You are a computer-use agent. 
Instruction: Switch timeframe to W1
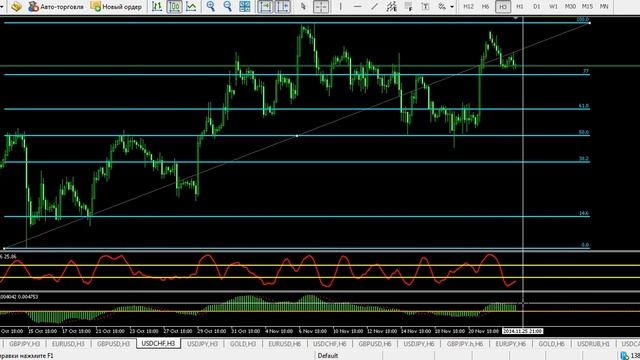coord(553,7)
